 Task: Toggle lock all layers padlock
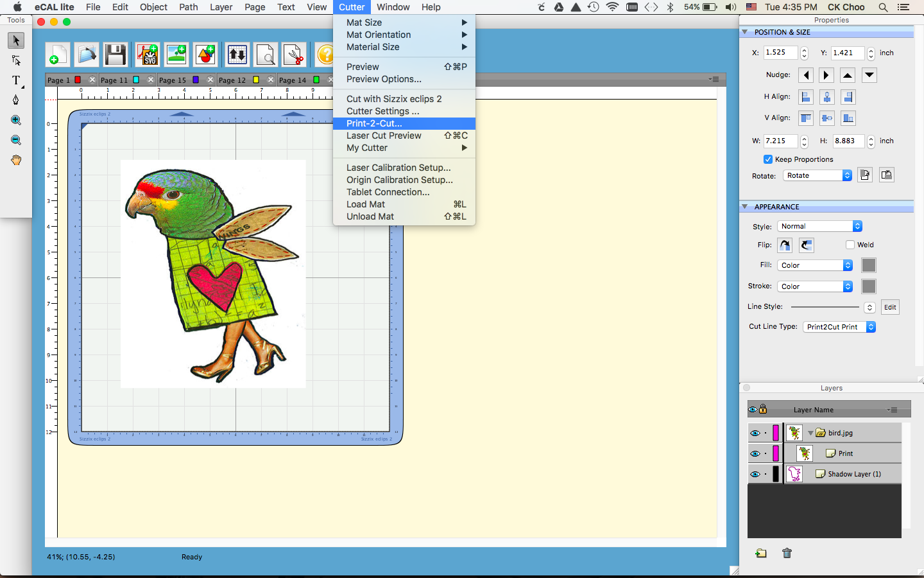pyautogui.click(x=763, y=408)
